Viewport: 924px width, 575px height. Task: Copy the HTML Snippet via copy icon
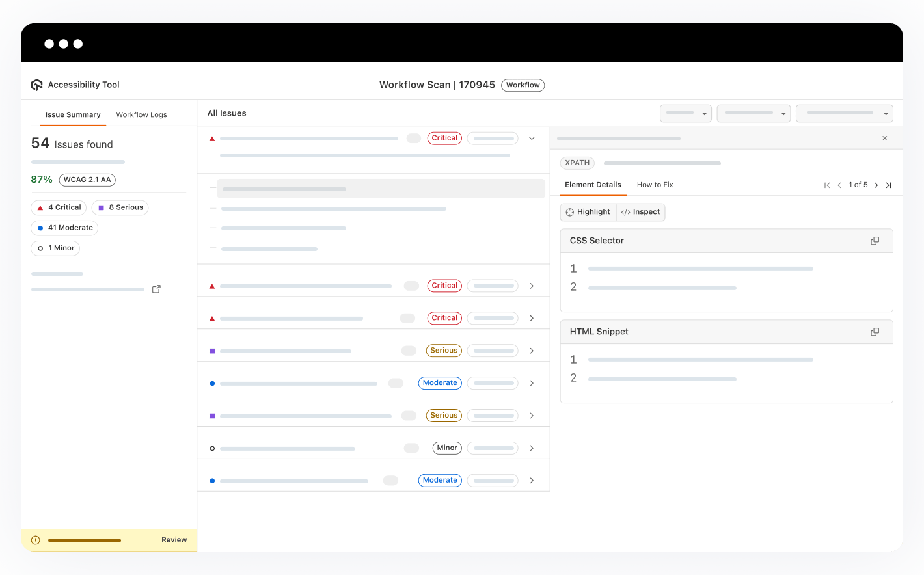pyautogui.click(x=875, y=332)
